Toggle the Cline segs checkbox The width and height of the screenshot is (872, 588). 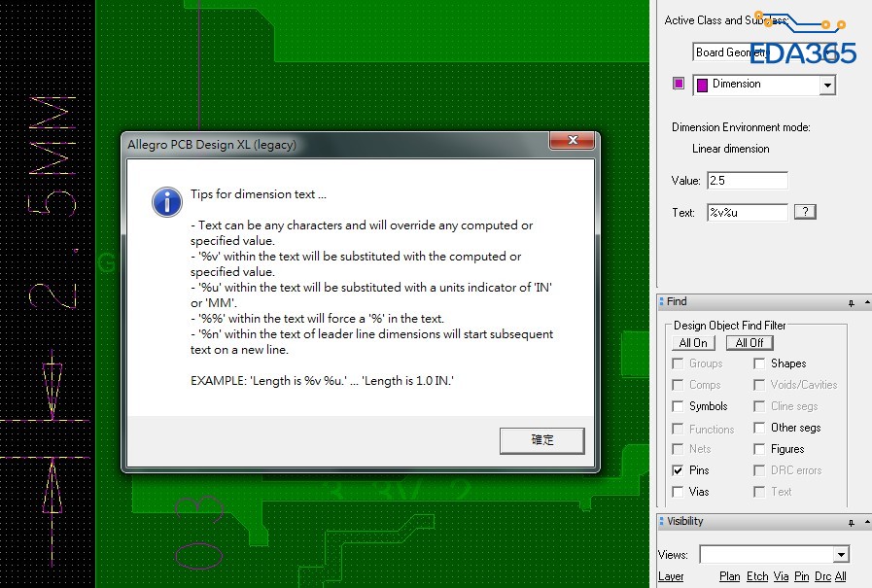click(x=759, y=406)
